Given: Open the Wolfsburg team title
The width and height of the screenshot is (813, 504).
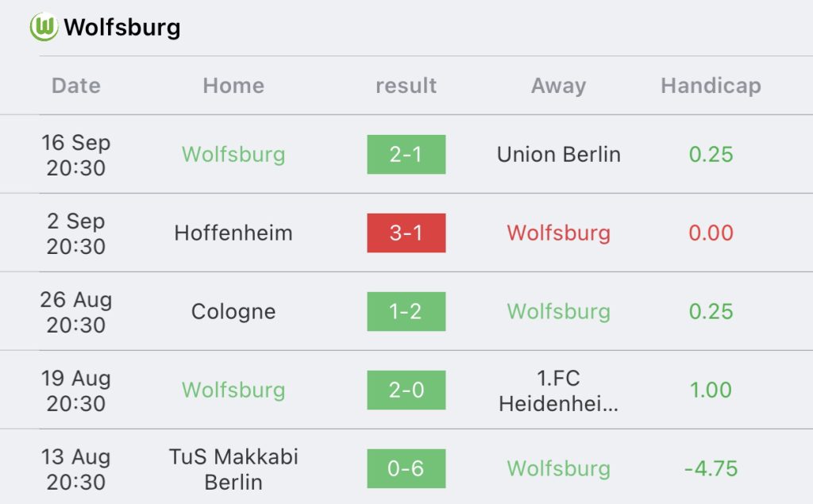Looking at the screenshot, I should click(x=122, y=29).
